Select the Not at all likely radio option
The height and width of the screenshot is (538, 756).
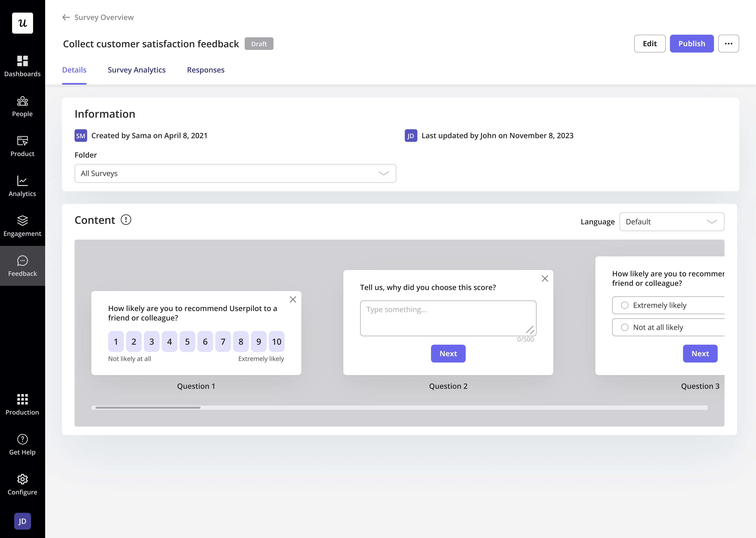click(625, 327)
